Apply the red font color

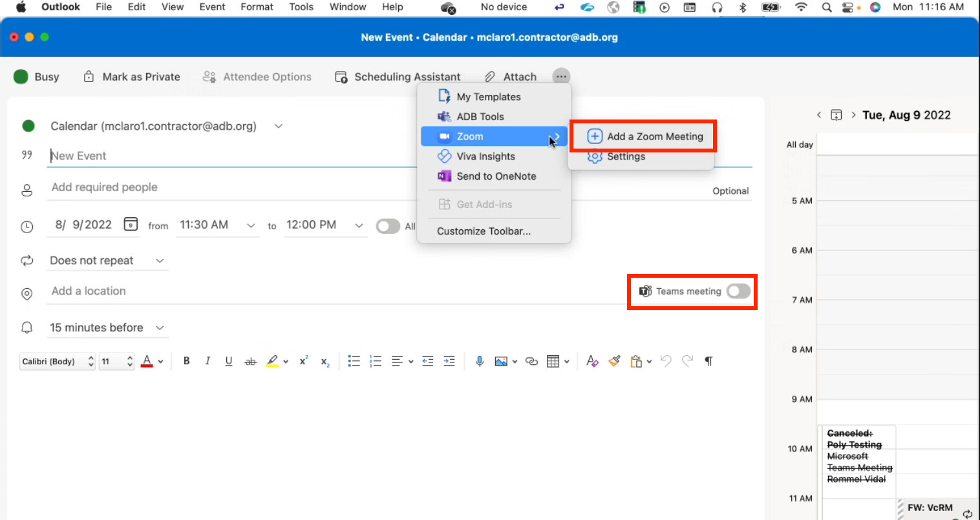pyautogui.click(x=147, y=361)
